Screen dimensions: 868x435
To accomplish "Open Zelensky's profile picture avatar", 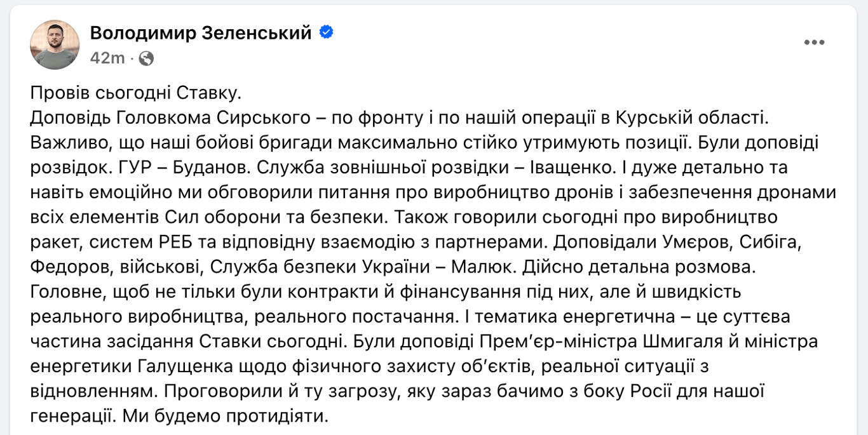I will click(x=55, y=44).
